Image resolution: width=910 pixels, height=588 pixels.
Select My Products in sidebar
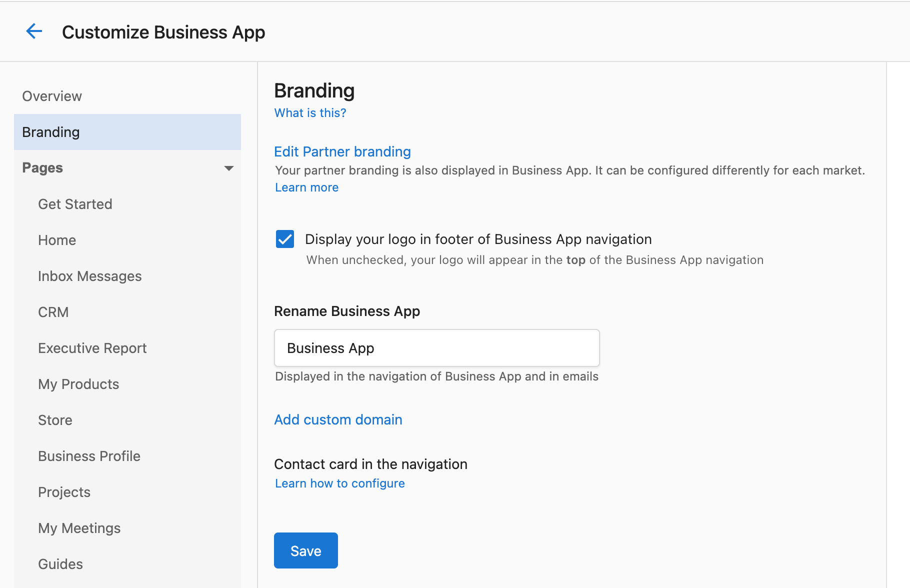point(78,384)
